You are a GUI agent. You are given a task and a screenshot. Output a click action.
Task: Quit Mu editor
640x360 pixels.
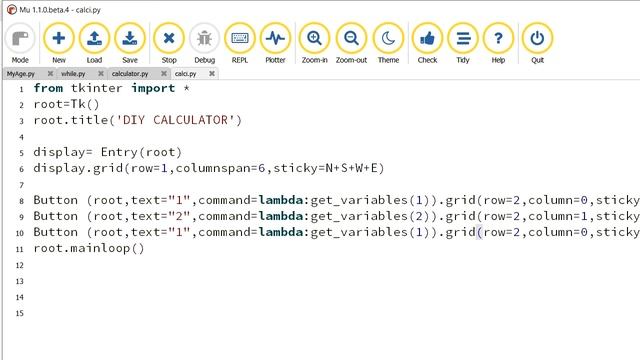coord(537,43)
